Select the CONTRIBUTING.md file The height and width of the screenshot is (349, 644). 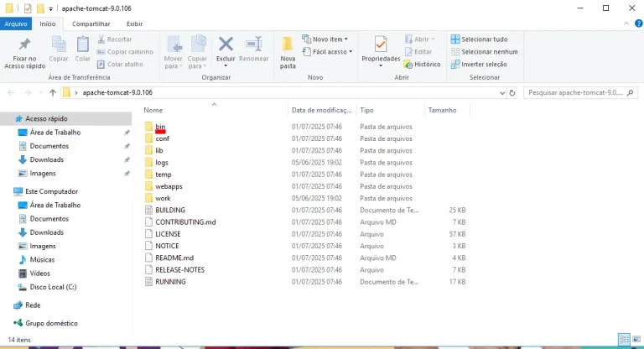pyautogui.click(x=185, y=222)
